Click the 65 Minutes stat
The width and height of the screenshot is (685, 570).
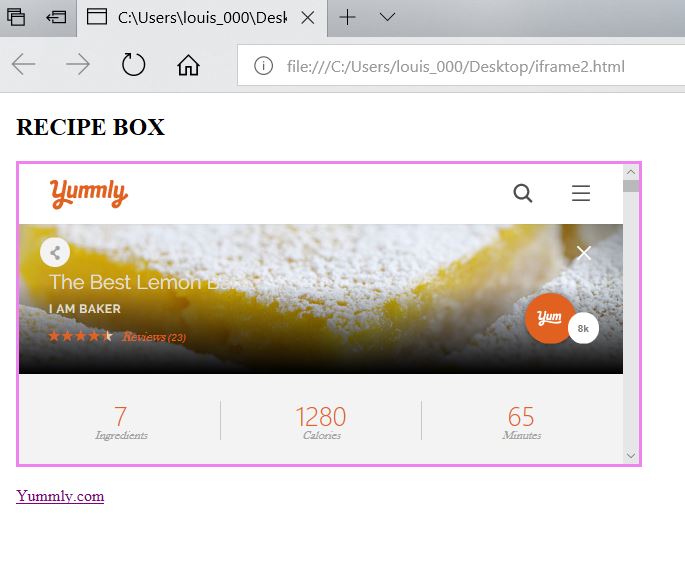521,422
